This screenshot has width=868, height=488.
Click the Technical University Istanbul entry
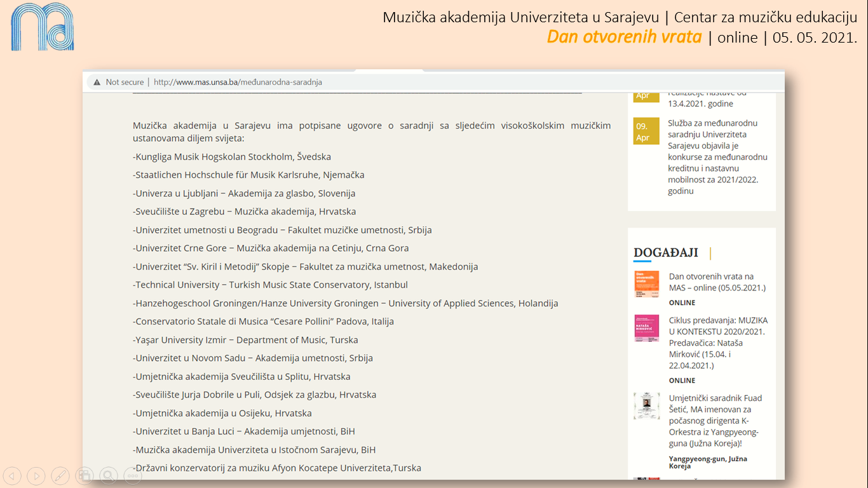point(270,285)
